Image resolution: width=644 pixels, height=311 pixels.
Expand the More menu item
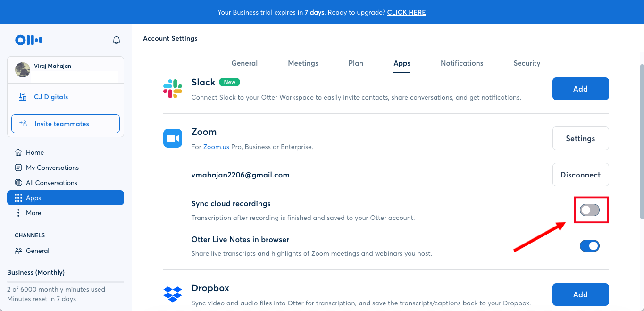click(x=66, y=213)
